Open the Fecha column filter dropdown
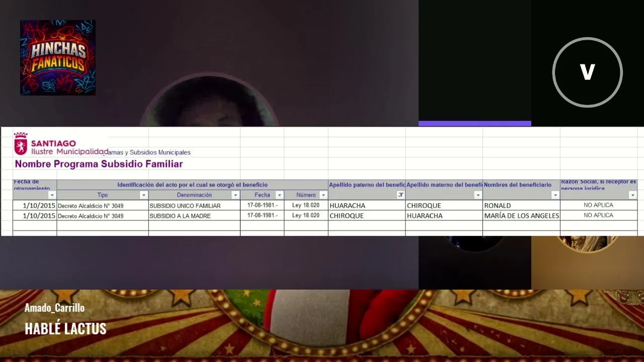This screenshot has width=644, height=362. coord(279,195)
